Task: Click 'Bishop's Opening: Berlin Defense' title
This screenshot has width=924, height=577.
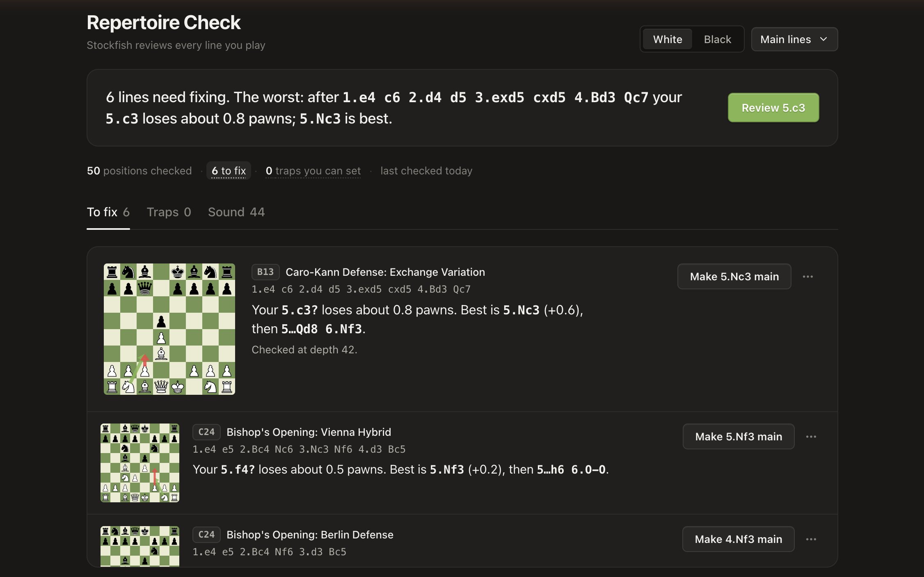Action: (310, 535)
